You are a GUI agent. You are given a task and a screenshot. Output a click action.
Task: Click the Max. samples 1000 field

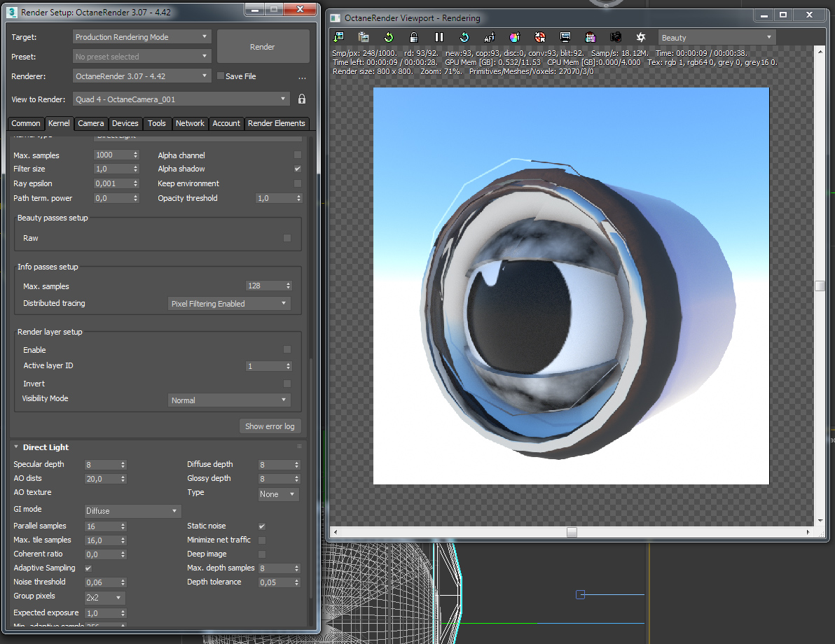tap(112, 155)
